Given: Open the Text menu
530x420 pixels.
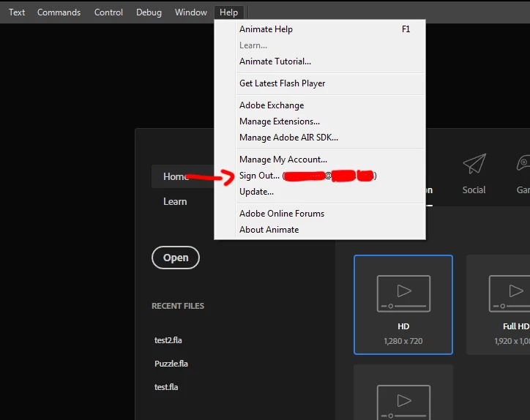Looking at the screenshot, I should 17,12.
